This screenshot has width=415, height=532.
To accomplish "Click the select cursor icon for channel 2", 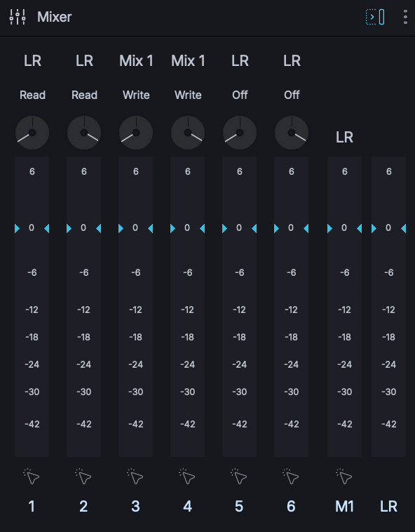I will pos(83,477).
